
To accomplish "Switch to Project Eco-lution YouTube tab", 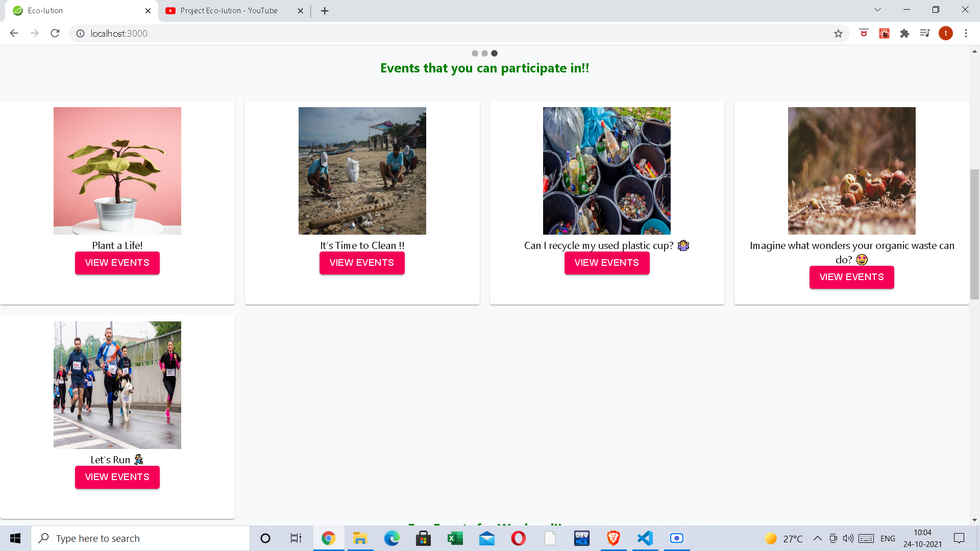I will [x=229, y=11].
